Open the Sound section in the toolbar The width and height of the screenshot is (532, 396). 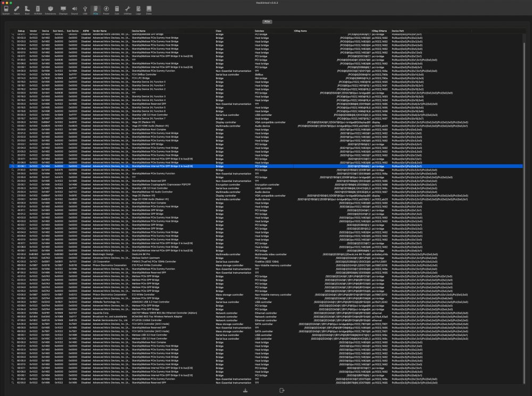[74, 10]
